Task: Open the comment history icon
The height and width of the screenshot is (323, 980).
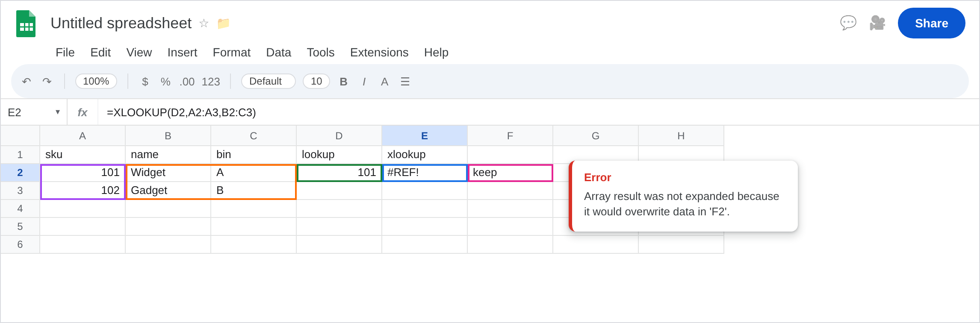Action: tap(848, 23)
